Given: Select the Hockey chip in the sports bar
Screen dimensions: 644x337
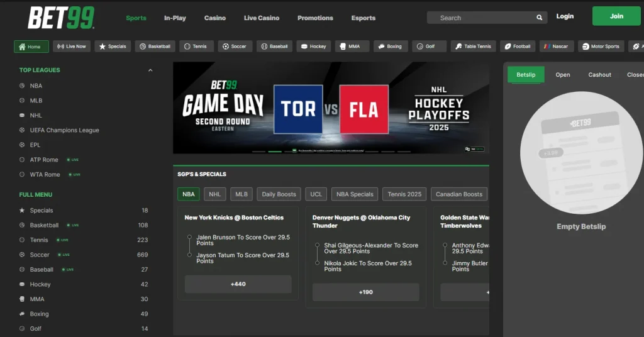Looking at the screenshot, I should 314,47.
